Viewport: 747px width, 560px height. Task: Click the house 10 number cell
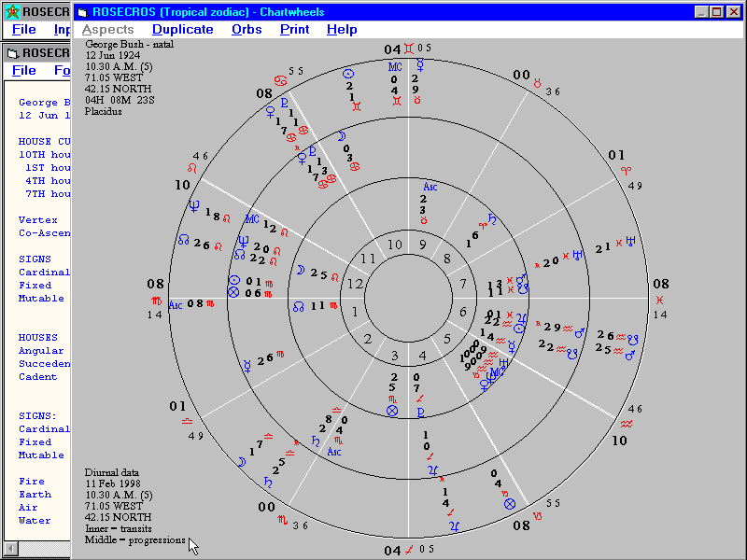point(395,245)
